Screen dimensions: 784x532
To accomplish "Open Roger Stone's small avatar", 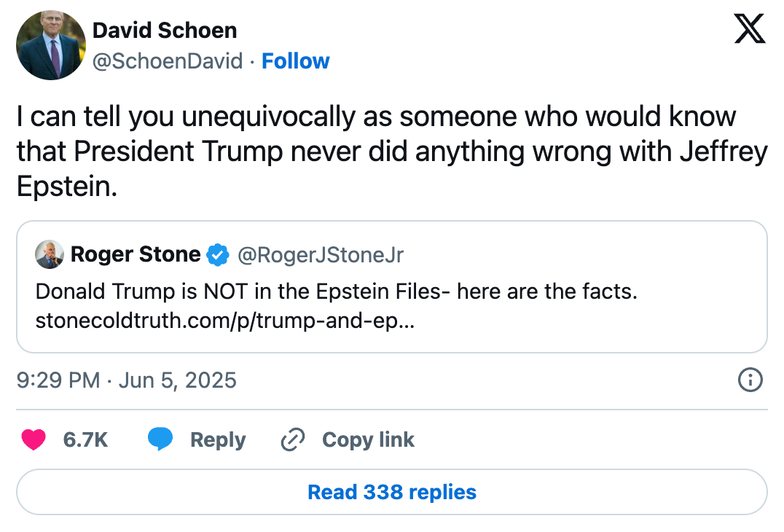I will click(49, 254).
